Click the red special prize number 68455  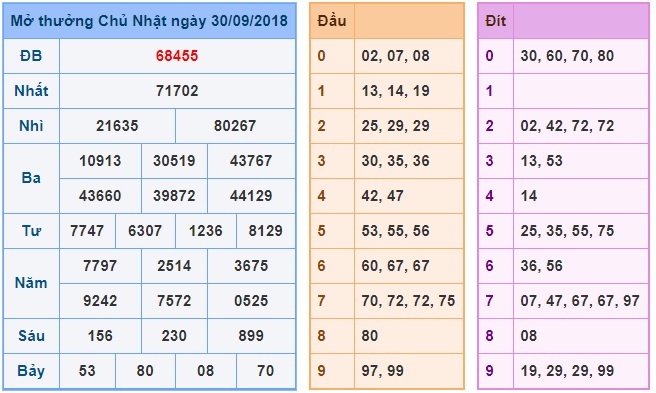[177, 56]
